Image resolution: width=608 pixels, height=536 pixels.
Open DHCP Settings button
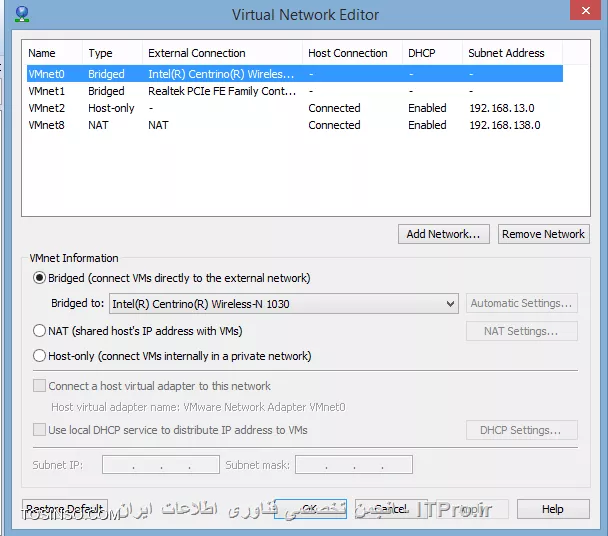(522, 430)
